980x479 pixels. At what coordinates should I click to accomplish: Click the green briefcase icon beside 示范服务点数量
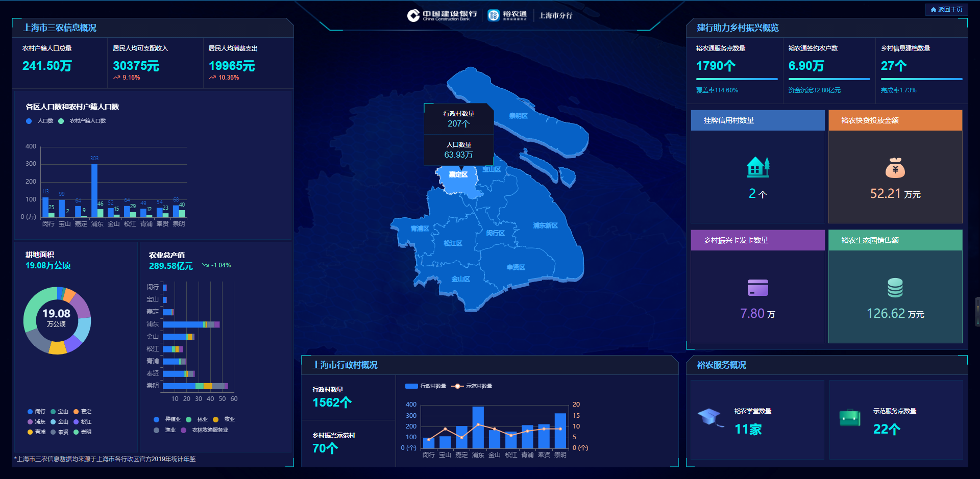[x=850, y=418]
